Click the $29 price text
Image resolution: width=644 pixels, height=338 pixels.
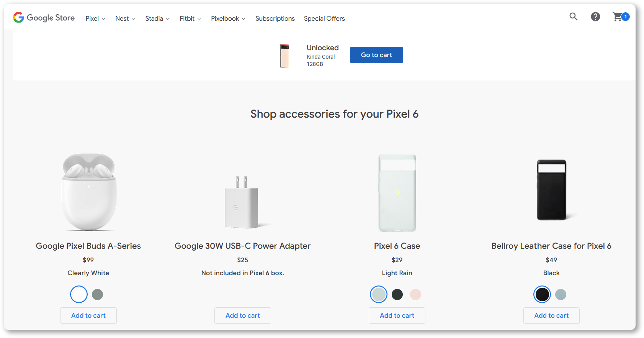[397, 260]
